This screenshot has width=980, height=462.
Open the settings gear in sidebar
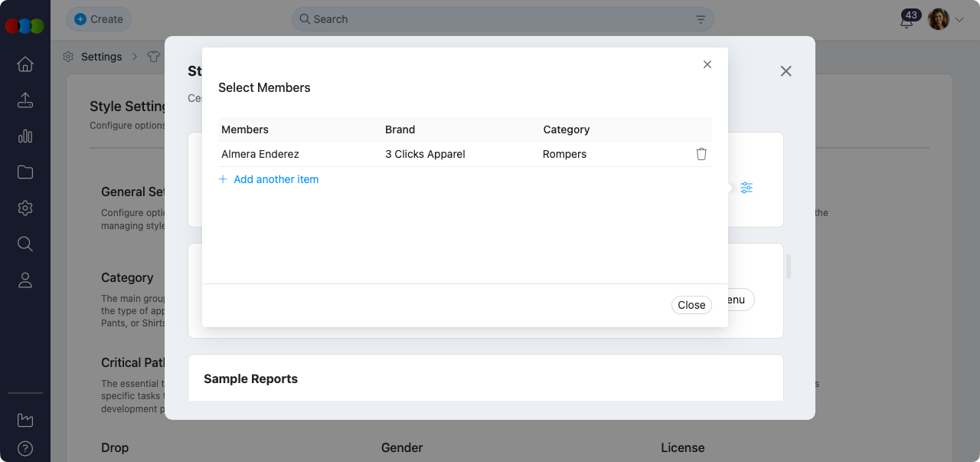(25, 208)
